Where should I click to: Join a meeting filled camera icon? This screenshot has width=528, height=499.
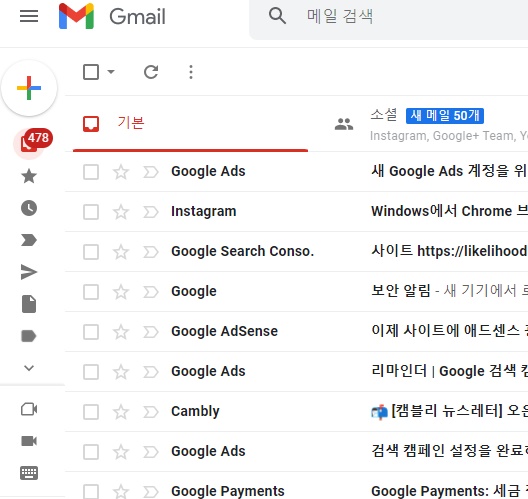29,441
